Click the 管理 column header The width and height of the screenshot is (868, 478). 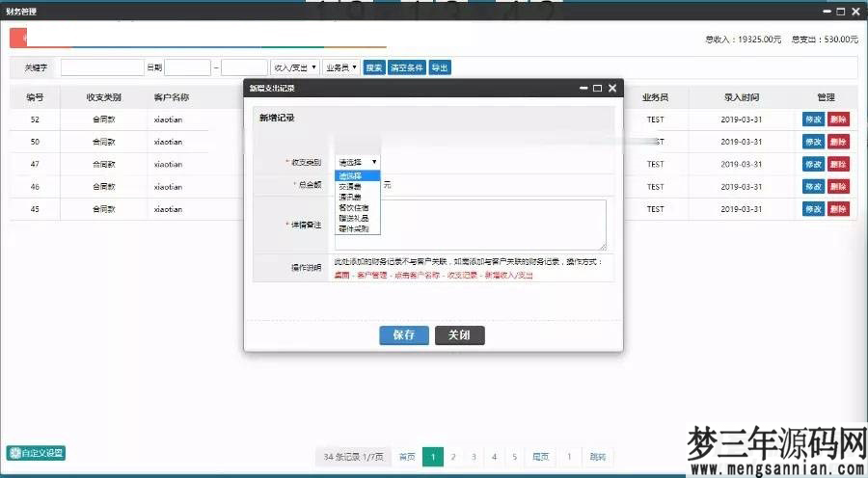pyautogui.click(x=826, y=97)
